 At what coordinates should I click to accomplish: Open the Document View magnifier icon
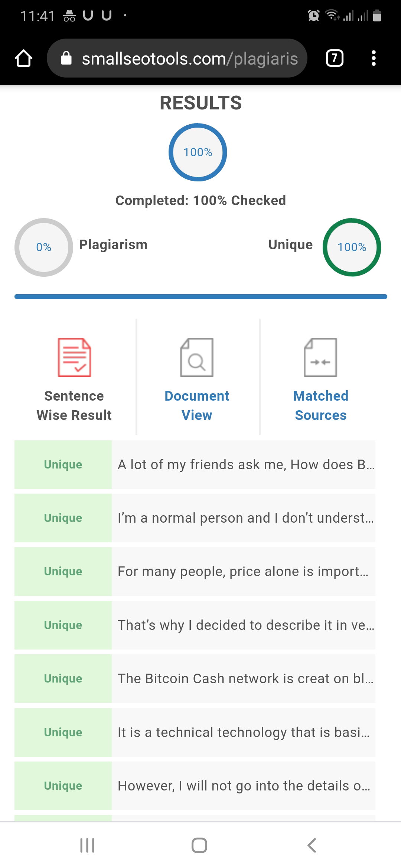click(197, 357)
